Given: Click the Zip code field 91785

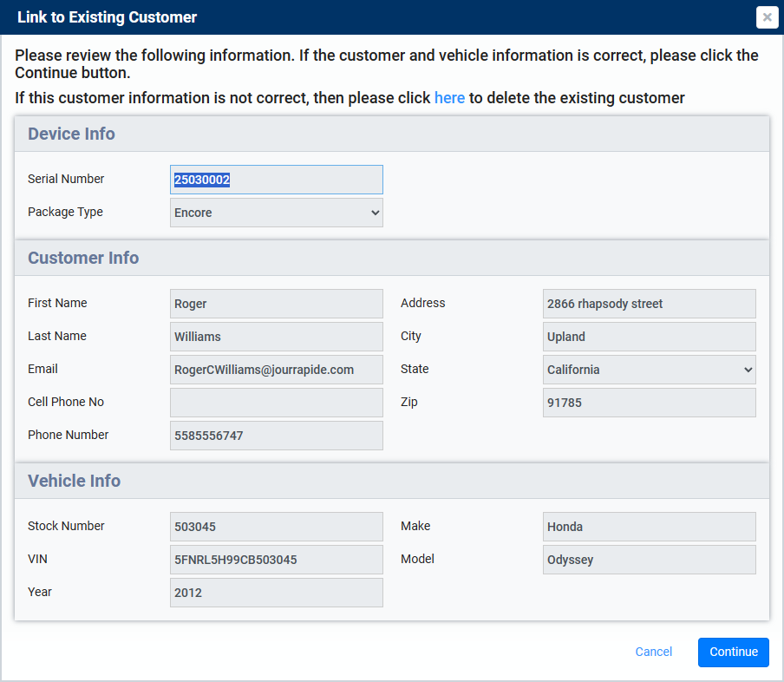Looking at the screenshot, I should coord(649,402).
